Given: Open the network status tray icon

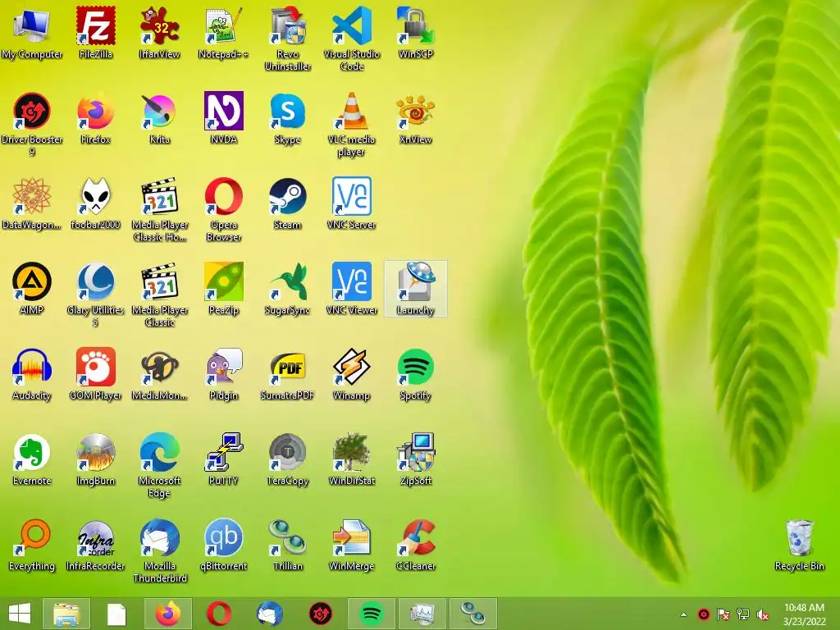Looking at the screenshot, I should click(743, 614).
